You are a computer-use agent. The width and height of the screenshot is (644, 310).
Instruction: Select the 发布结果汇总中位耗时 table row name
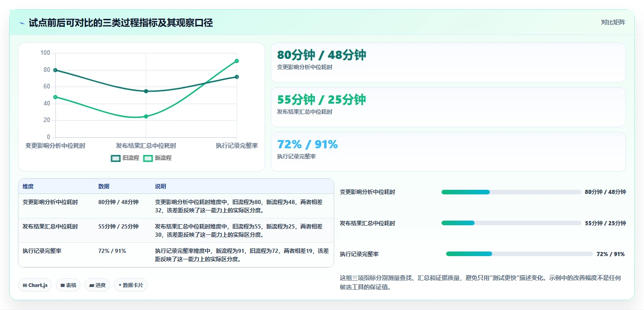coord(50,227)
